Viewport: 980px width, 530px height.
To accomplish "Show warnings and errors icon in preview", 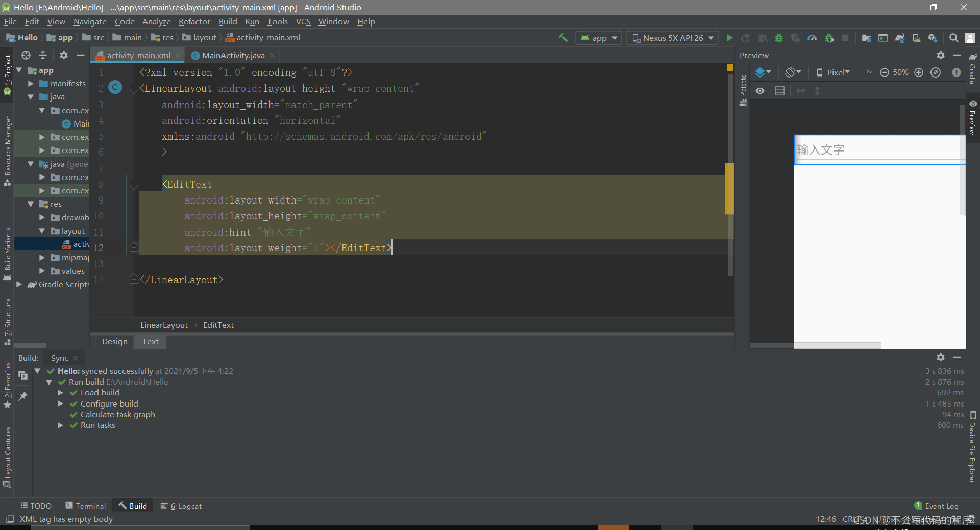I will click(x=957, y=72).
